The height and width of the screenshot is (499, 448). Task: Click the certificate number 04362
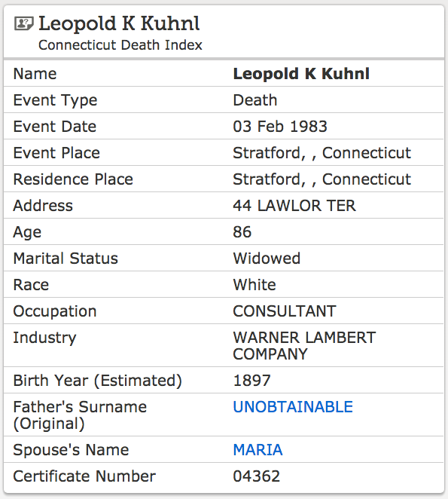[257, 476]
